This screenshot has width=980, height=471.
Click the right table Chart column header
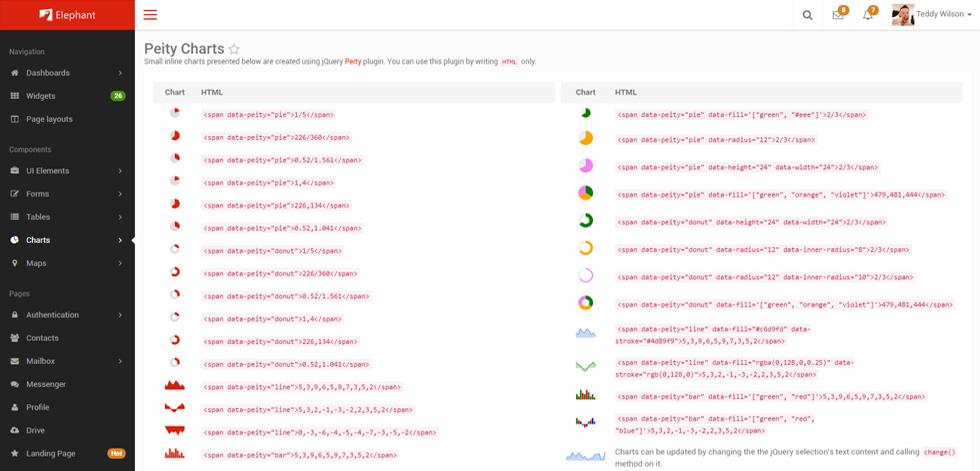(586, 92)
